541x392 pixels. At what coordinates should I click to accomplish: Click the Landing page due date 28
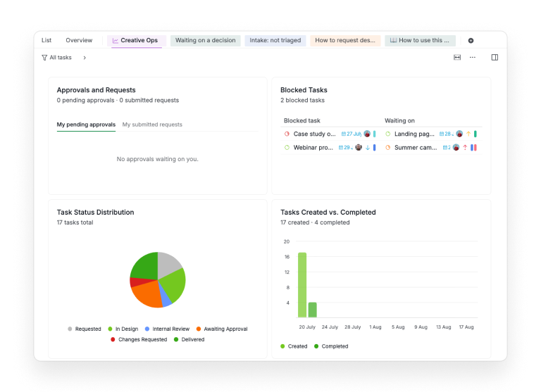(x=447, y=134)
